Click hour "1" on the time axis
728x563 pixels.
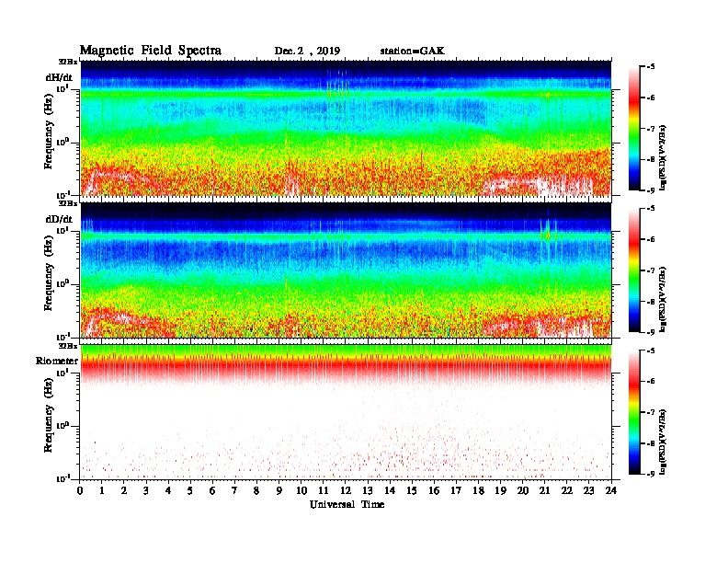click(x=102, y=491)
